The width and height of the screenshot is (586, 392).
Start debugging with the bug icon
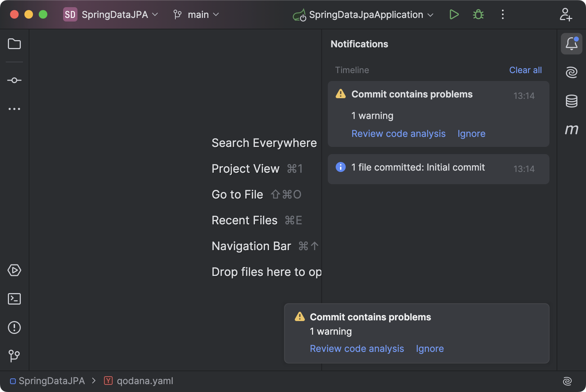(x=478, y=15)
